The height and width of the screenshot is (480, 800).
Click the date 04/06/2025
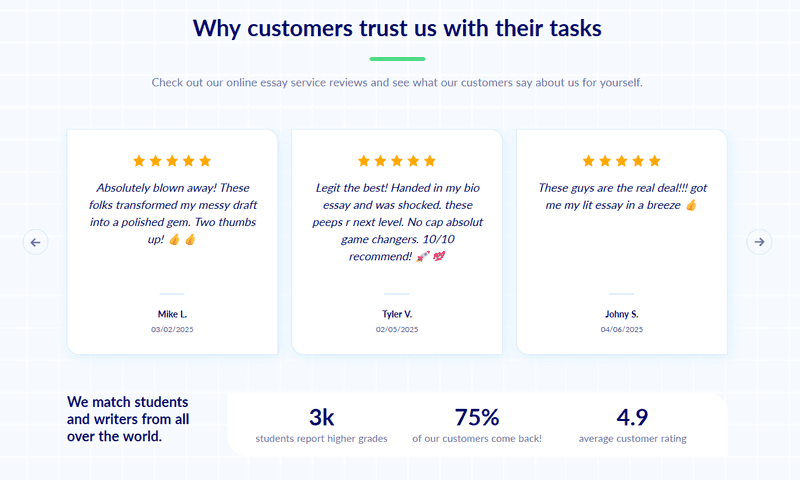[621, 330]
